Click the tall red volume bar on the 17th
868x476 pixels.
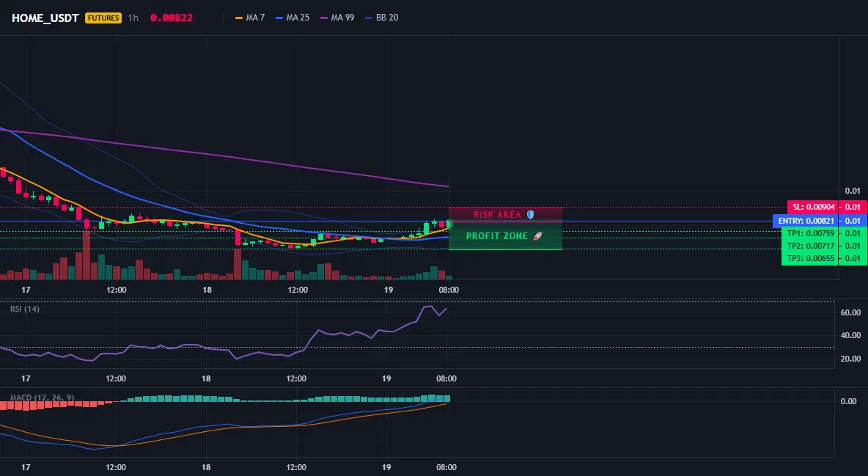pyautogui.click(x=86, y=255)
